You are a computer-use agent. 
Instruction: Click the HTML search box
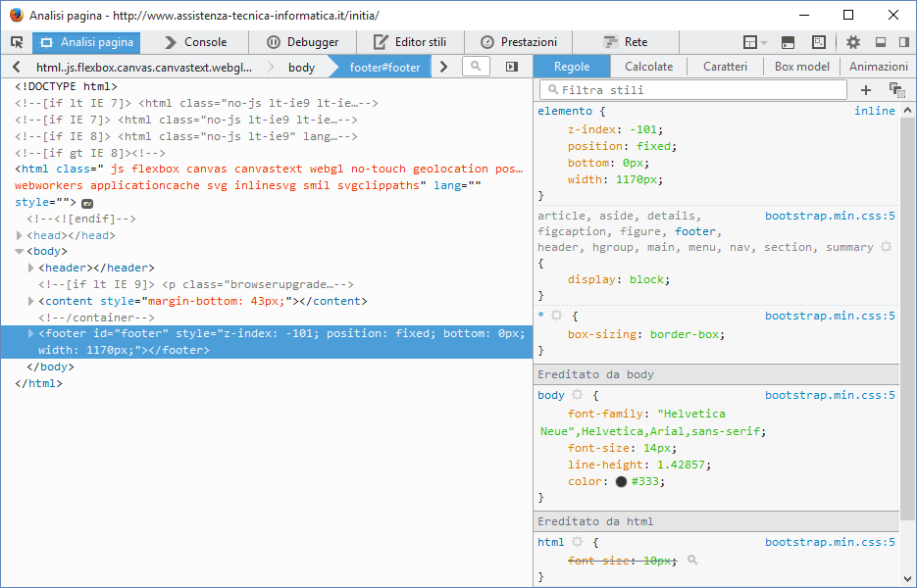click(476, 67)
